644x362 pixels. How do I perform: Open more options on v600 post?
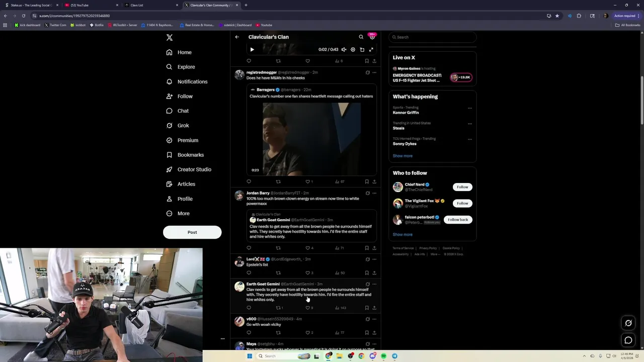tap(374, 319)
